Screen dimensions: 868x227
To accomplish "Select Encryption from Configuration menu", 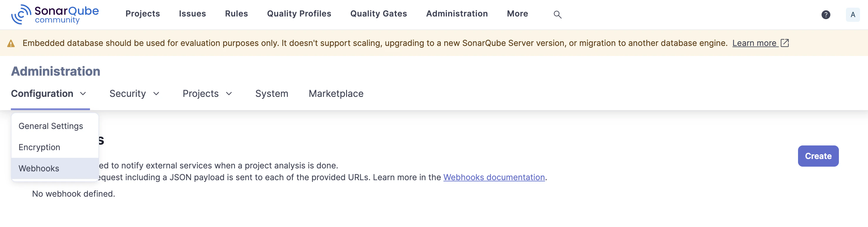I will 39,147.
